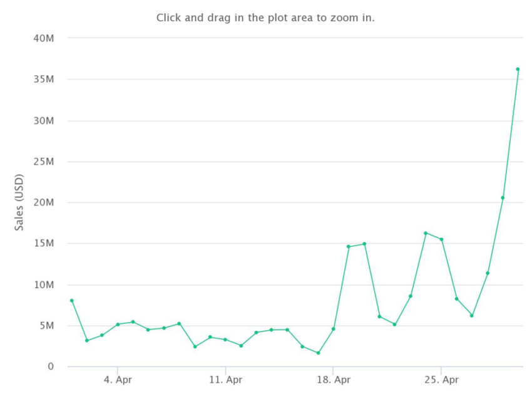Image resolution: width=532 pixels, height=399 pixels.
Task: Click the lowest data point before 18 April
Action: pyautogui.click(x=318, y=353)
